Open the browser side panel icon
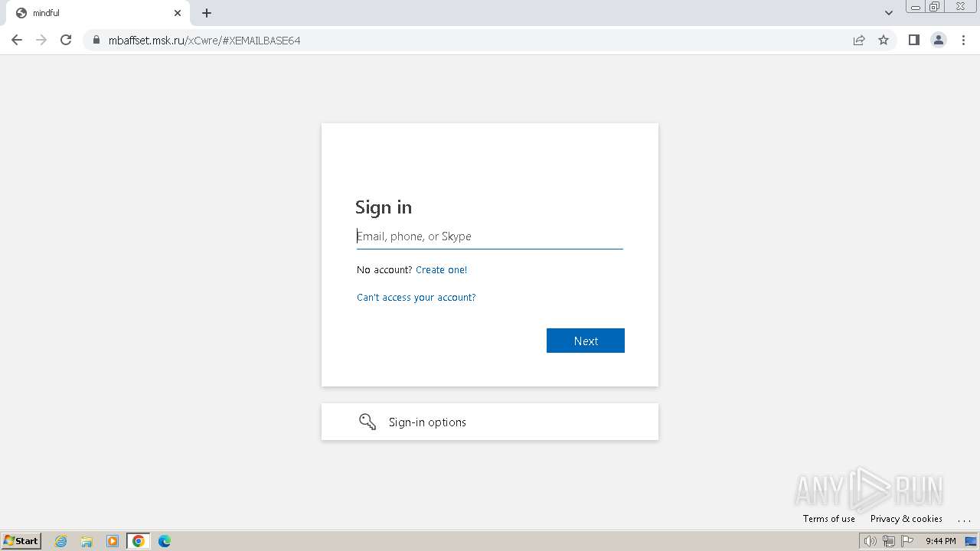This screenshot has height=551, width=980. [x=913, y=40]
